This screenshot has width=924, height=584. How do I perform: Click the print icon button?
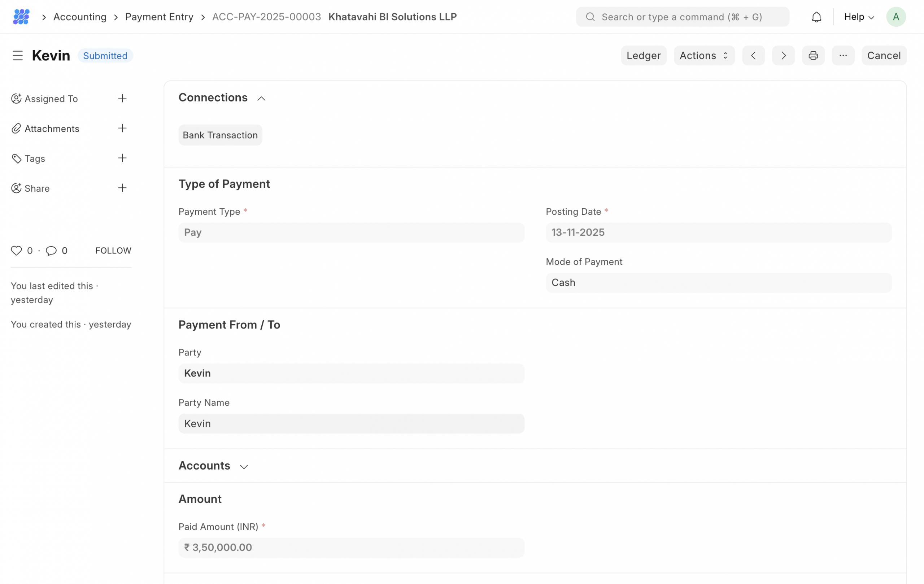(813, 56)
